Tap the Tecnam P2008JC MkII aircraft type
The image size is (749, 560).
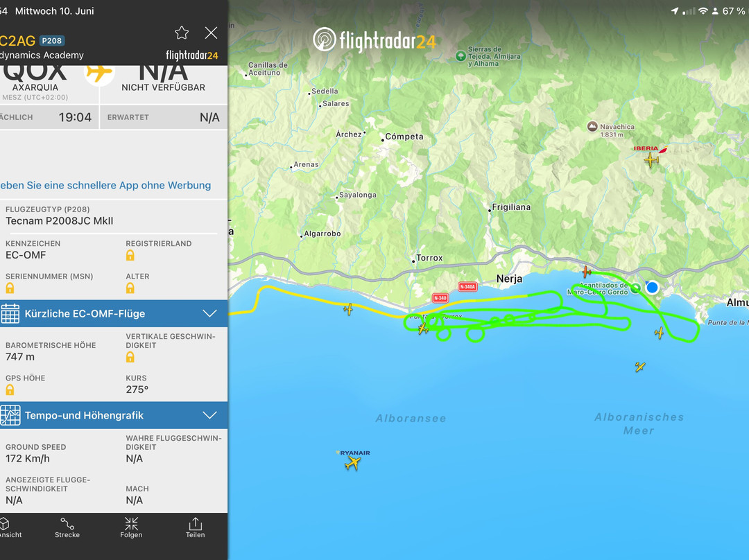coord(59,221)
